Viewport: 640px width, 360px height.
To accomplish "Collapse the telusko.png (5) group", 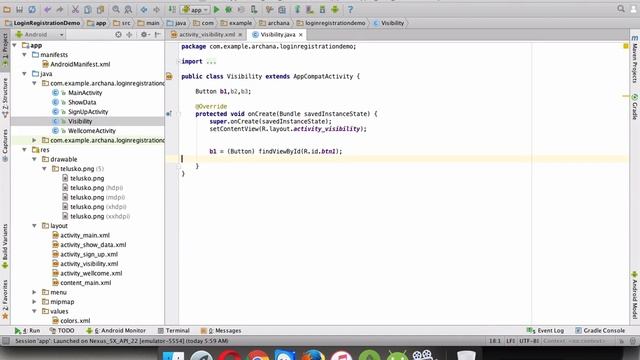I will coord(44,169).
